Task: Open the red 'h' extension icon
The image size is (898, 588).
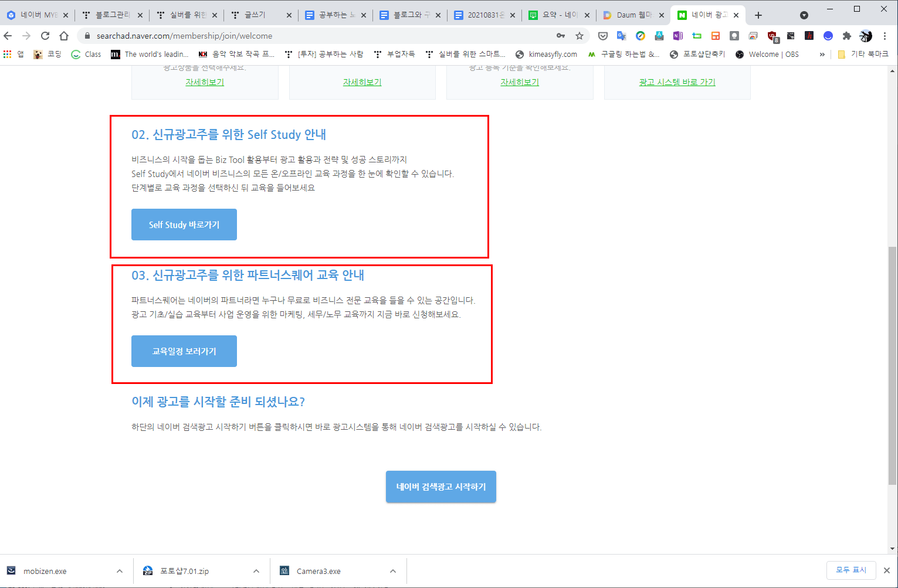Action: pyautogui.click(x=809, y=36)
